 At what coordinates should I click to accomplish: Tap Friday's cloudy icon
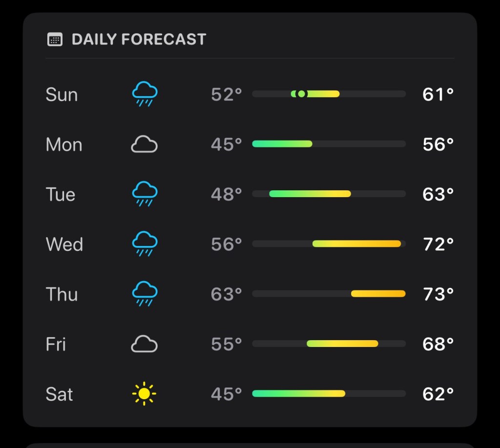coord(145,344)
